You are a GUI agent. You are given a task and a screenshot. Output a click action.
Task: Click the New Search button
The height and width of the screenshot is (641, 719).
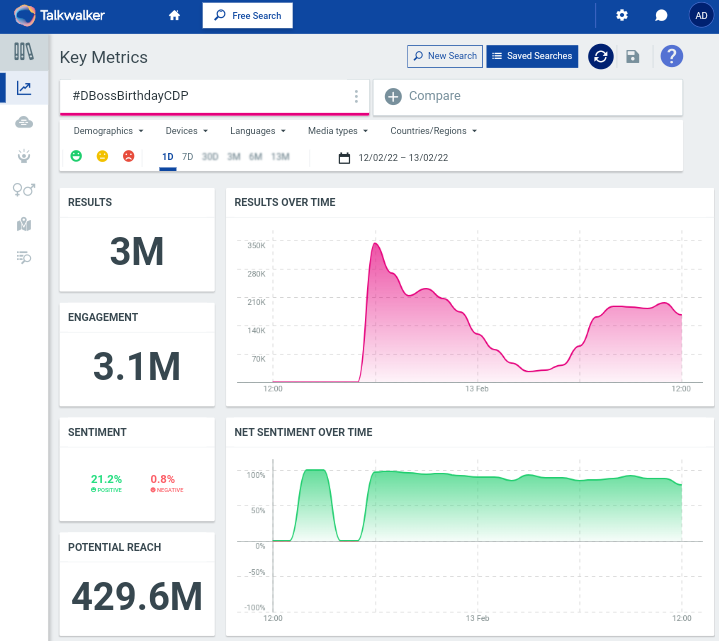point(445,56)
